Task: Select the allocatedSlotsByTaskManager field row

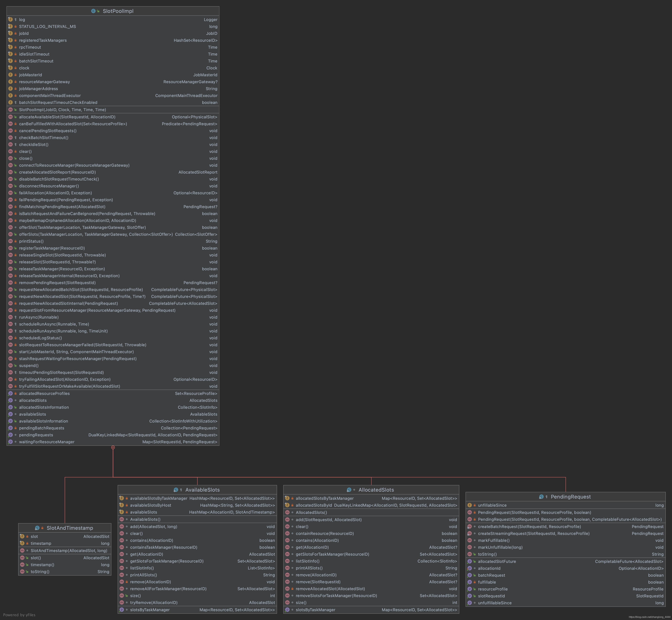Action: [x=371, y=499]
